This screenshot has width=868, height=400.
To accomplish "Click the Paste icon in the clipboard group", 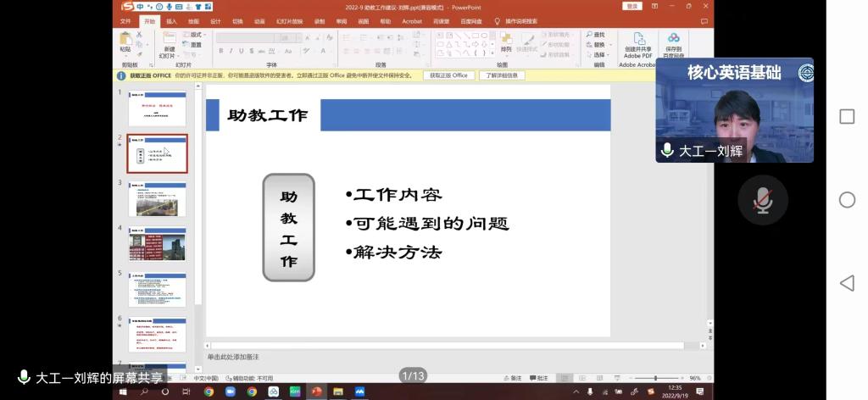I will tap(125, 41).
